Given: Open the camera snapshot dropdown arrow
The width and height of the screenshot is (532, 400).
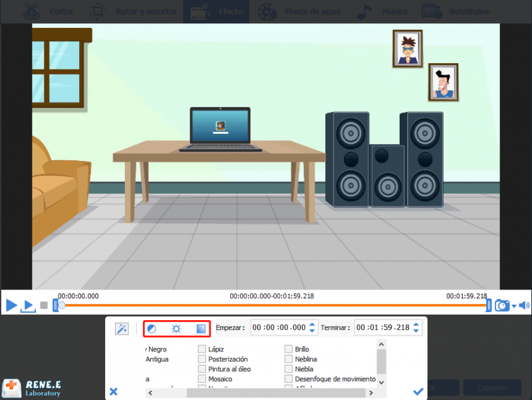Looking at the screenshot, I should [513, 306].
